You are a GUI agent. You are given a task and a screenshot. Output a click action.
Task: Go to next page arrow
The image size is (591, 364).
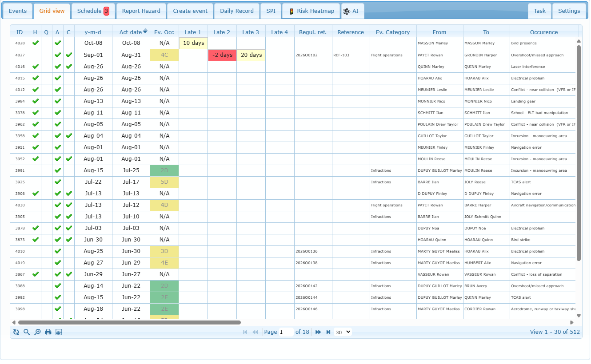318,332
